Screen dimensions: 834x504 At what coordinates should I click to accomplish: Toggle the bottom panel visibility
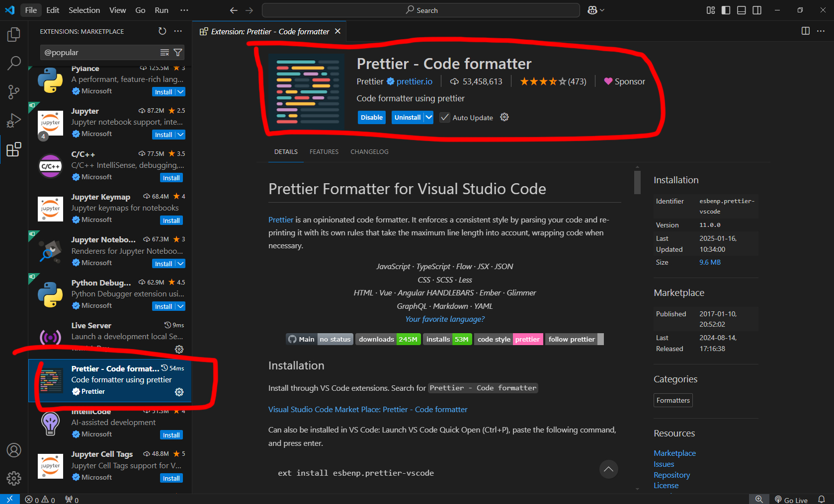tap(742, 10)
